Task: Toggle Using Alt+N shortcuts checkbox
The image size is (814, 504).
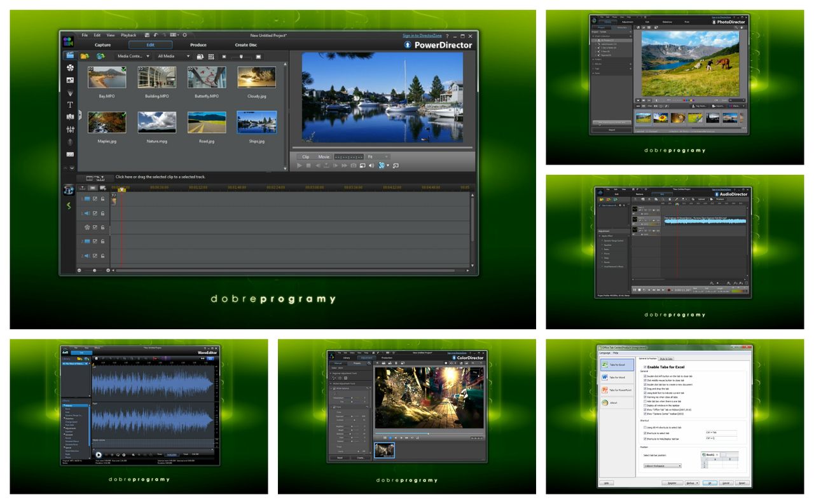Action: [645, 428]
